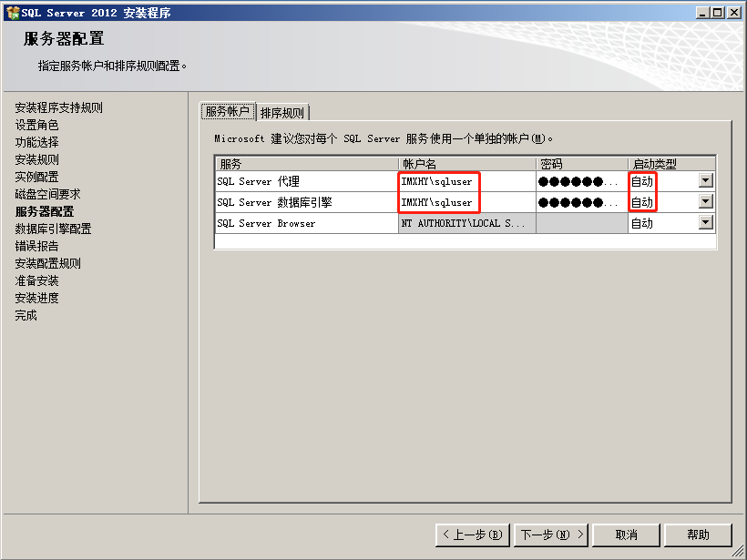Viewport: 747px width, 560px height.
Task: Select the SQL Server 代理 service row
Action: point(306,181)
